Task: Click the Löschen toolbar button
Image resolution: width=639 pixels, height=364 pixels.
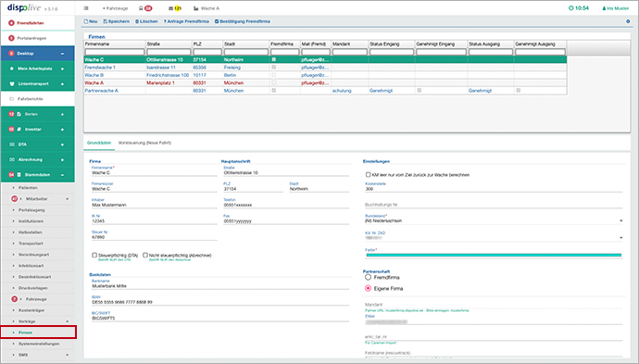Action: [x=146, y=21]
